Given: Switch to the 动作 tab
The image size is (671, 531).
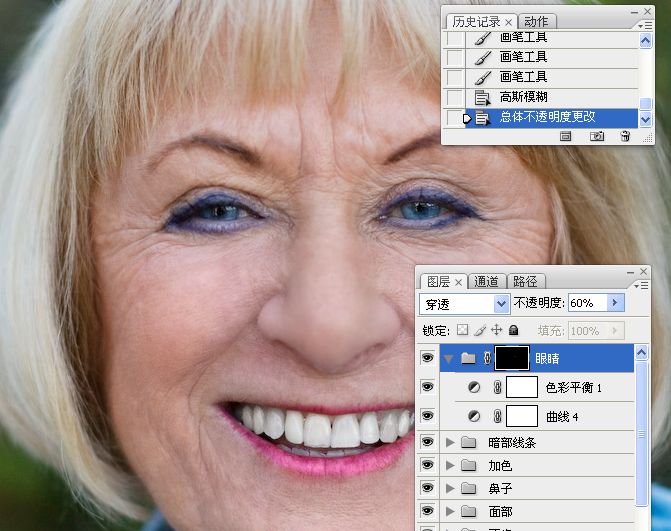Looking at the screenshot, I should 536,21.
